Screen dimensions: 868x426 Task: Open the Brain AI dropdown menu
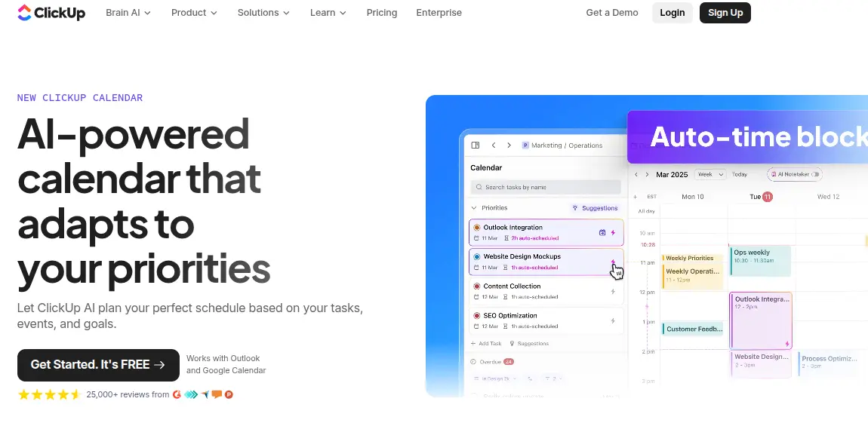(128, 13)
